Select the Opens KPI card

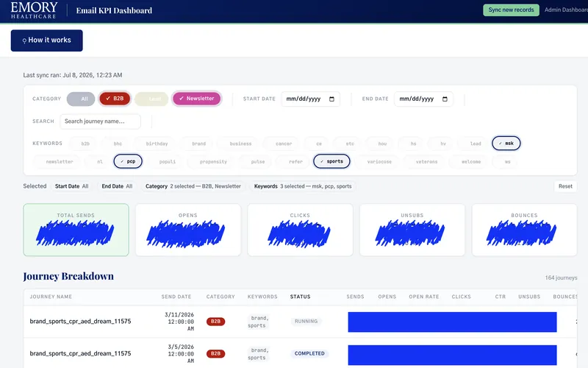(x=188, y=230)
